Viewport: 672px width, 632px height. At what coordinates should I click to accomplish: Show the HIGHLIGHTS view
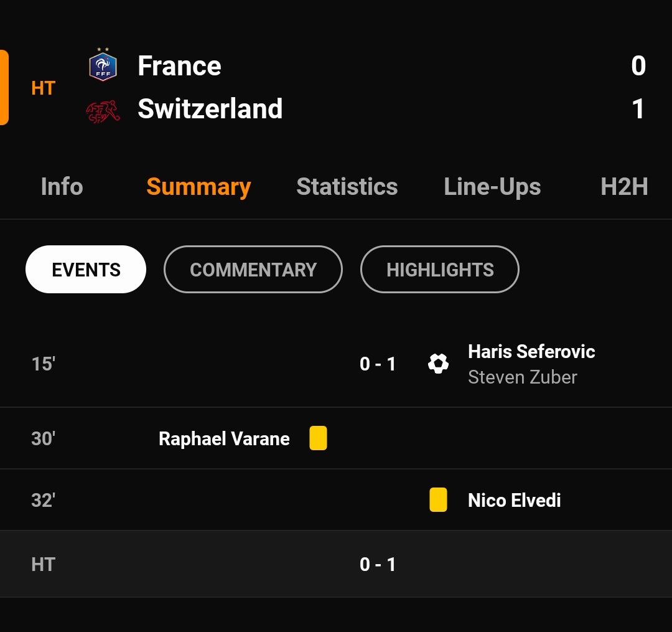[x=440, y=269]
